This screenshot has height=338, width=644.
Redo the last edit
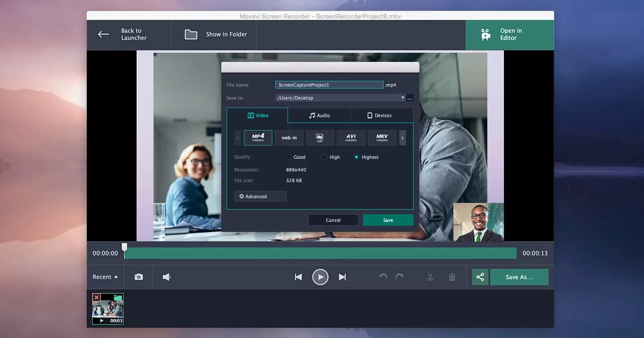(x=400, y=277)
